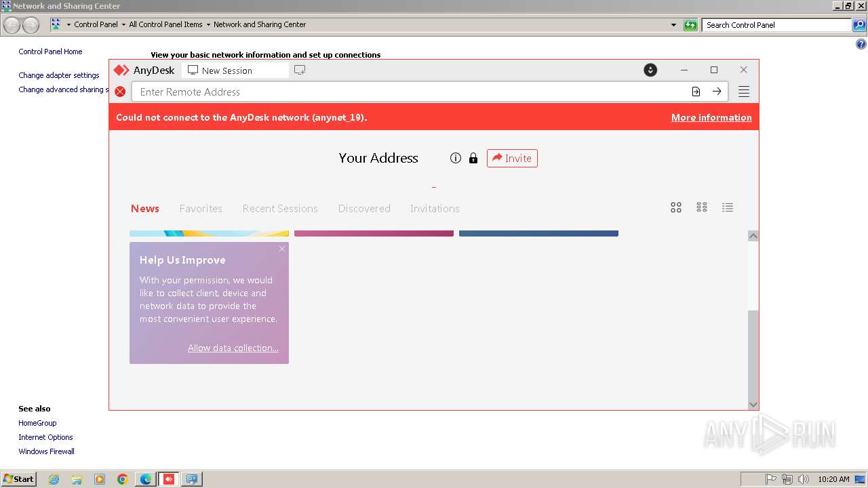Click Change advanced sharing settings link
868x488 pixels.
click(63, 89)
